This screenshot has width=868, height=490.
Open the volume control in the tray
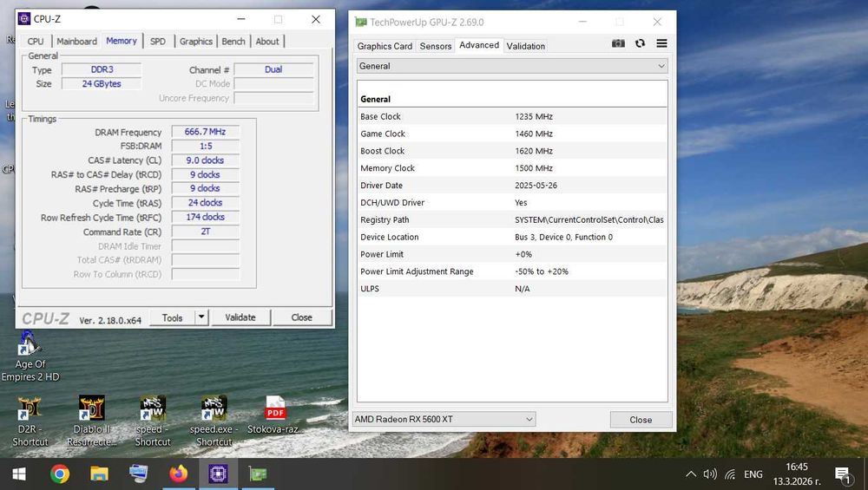pos(710,474)
